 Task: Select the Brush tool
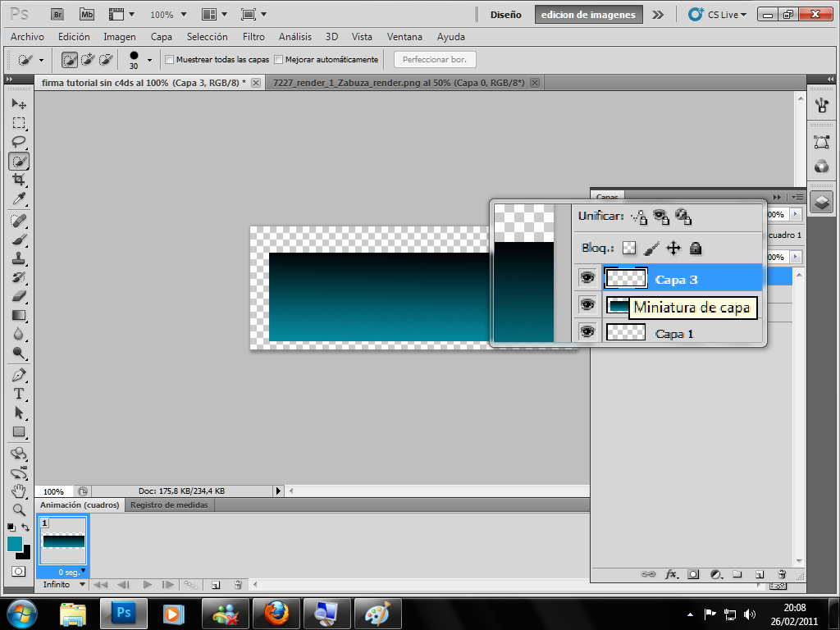coord(19,240)
